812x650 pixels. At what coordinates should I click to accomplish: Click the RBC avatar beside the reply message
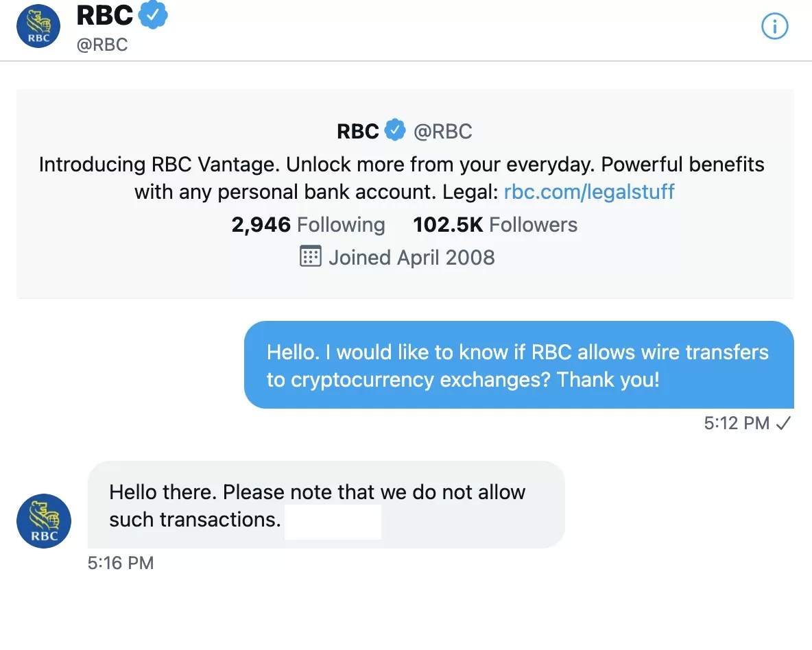pos(43,521)
